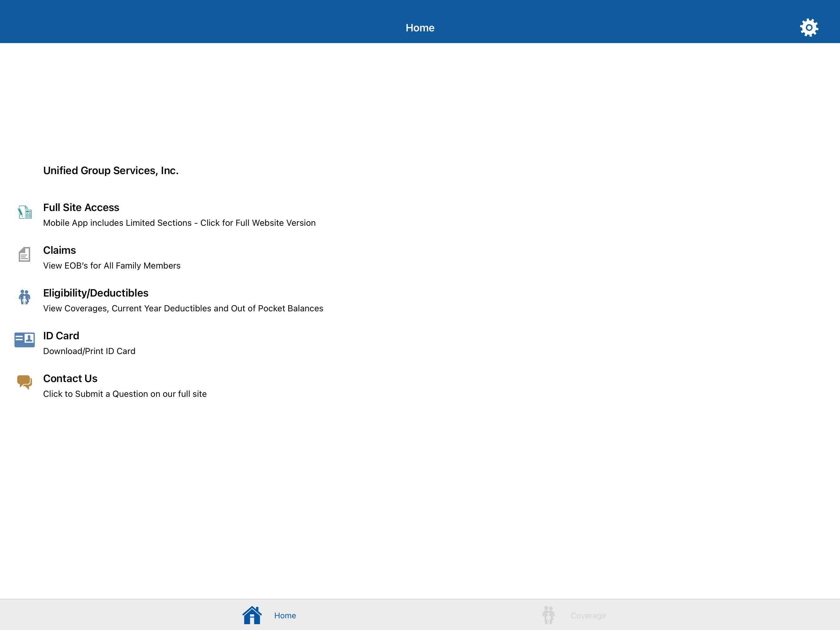Tap the ID Card icon
Viewport: 840px width, 630px height.
[x=24, y=340]
